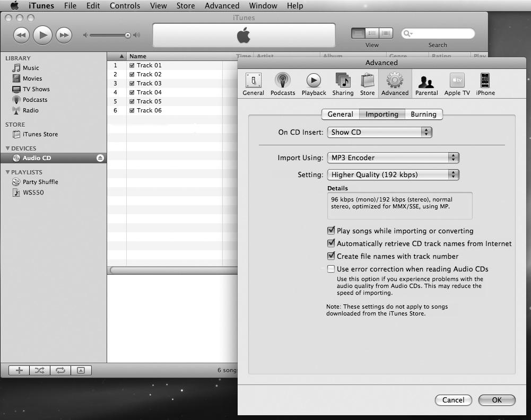Open the Apple TV preferences pane
The image size is (531, 420).
(x=457, y=84)
